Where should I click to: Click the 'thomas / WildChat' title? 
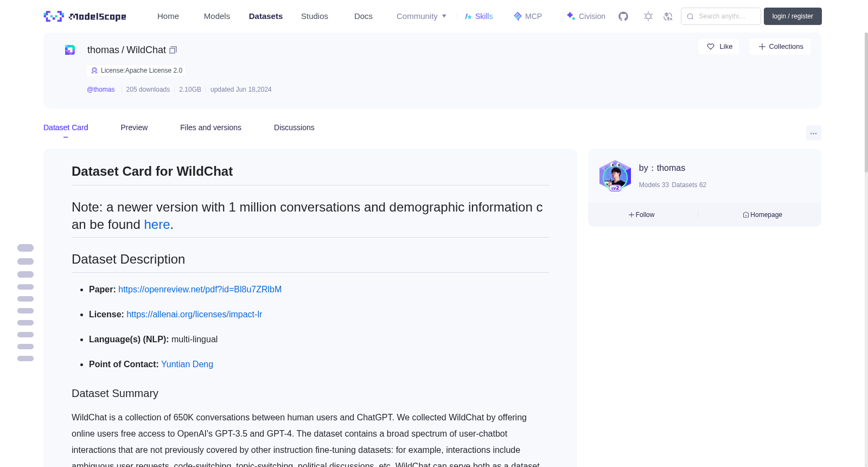point(126,50)
